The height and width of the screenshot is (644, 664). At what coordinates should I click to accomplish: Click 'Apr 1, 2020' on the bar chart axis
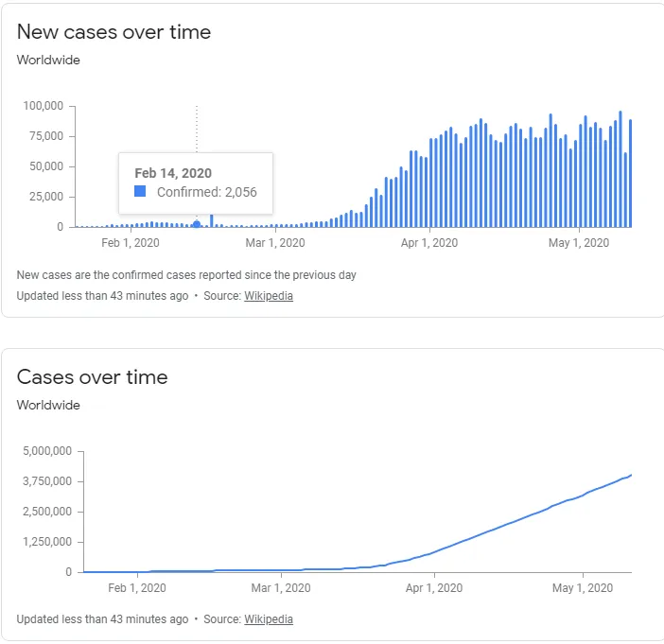pyautogui.click(x=429, y=243)
